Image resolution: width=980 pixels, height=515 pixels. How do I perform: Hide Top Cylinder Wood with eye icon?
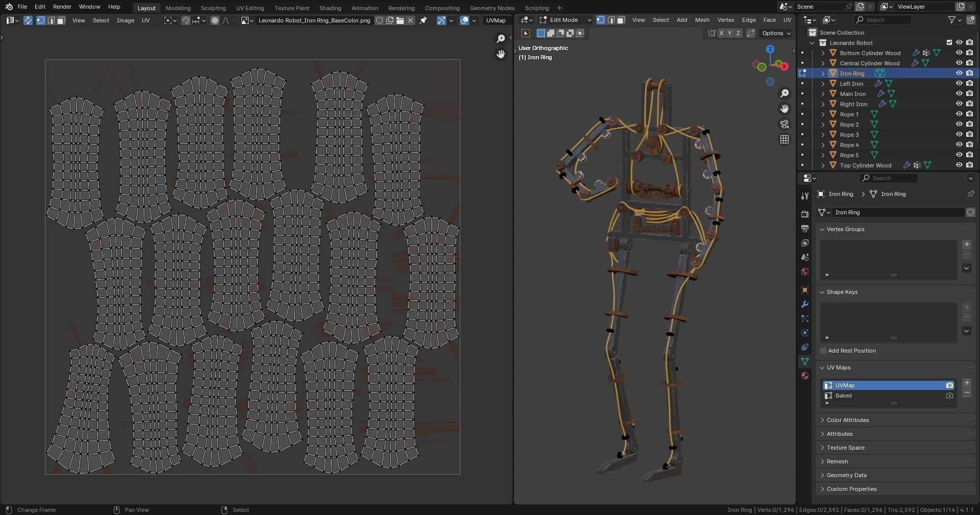click(x=959, y=165)
